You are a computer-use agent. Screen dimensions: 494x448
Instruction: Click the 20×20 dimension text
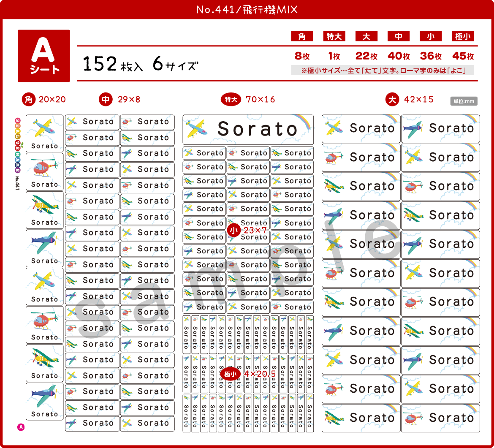52,100
